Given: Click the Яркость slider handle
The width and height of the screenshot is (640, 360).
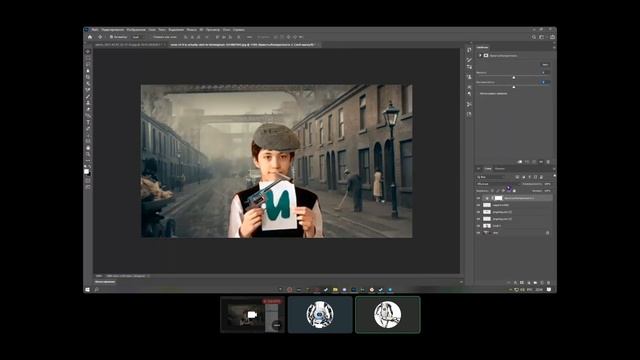Looking at the screenshot, I should pos(514,77).
